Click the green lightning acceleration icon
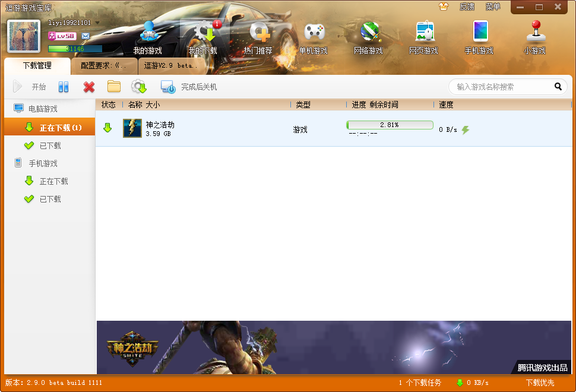The height and width of the screenshot is (392, 576). pyautogui.click(x=466, y=129)
